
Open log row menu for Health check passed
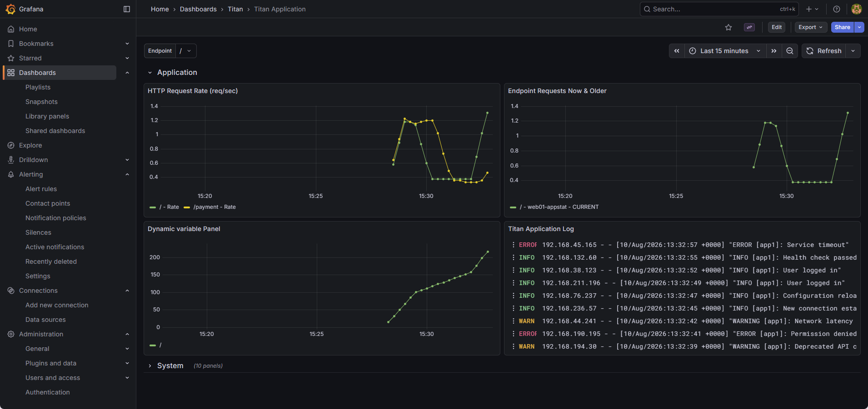(x=514, y=257)
